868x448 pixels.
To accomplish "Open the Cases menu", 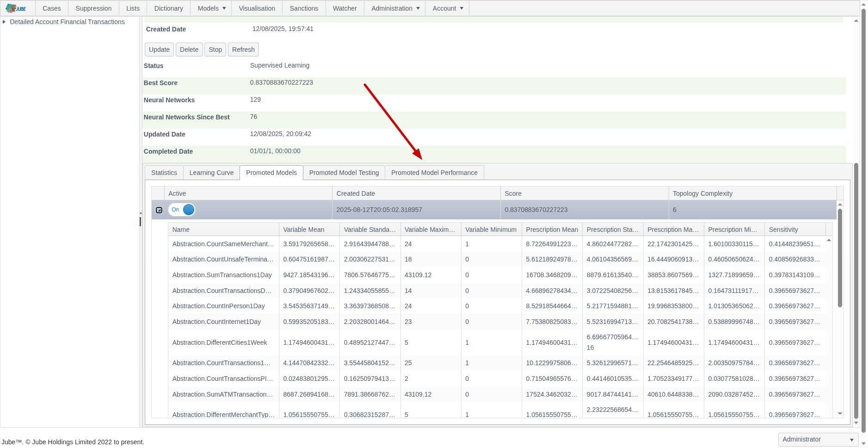I will tap(52, 8).
